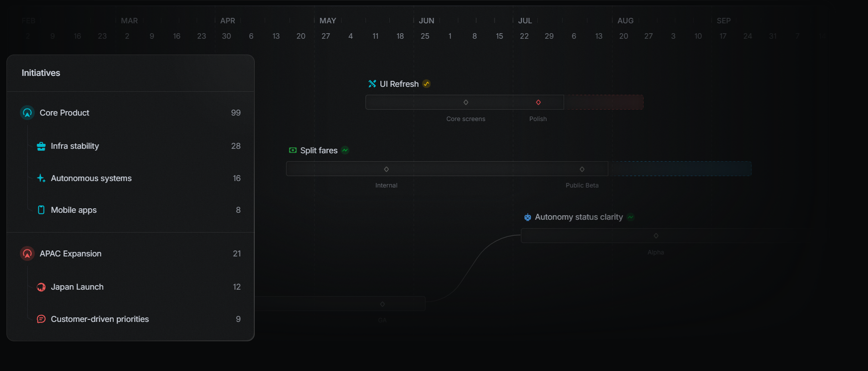Select the Core Product initiative row

(x=131, y=113)
